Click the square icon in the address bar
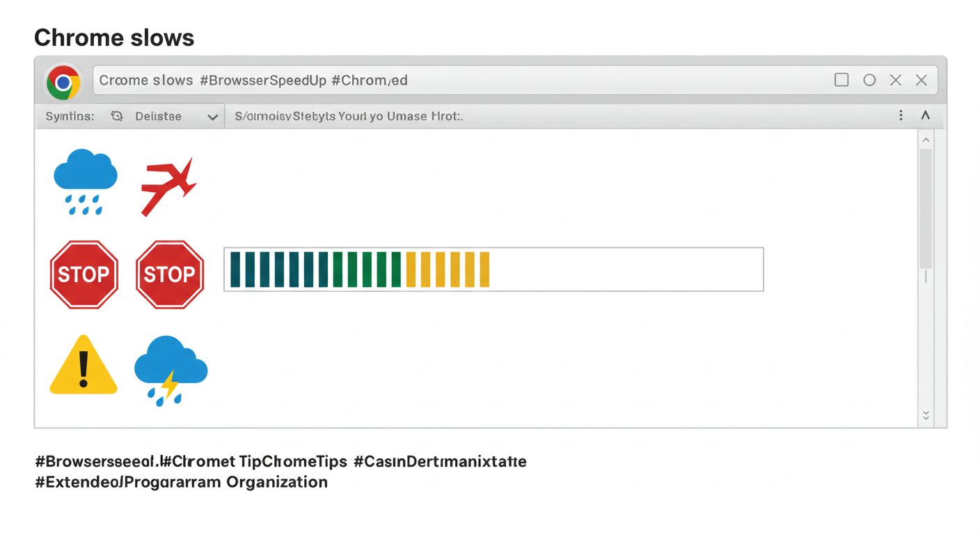The image size is (980, 535). point(841,80)
